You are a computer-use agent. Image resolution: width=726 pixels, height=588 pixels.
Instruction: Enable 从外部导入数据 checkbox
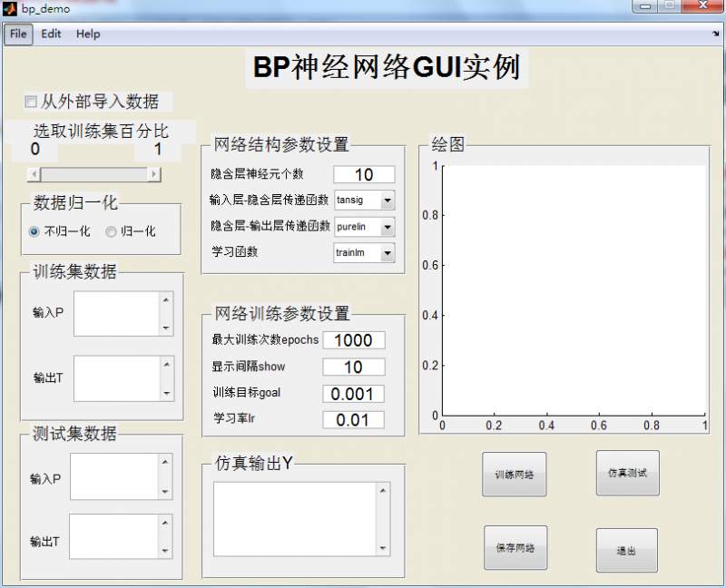click(31, 102)
